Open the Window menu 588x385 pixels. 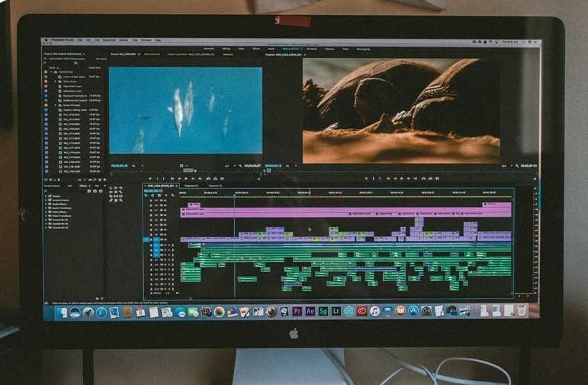[x=146, y=40]
